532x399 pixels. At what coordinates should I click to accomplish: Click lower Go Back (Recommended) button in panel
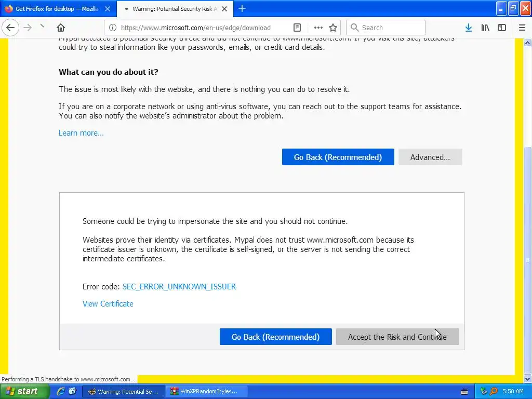click(x=275, y=337)
